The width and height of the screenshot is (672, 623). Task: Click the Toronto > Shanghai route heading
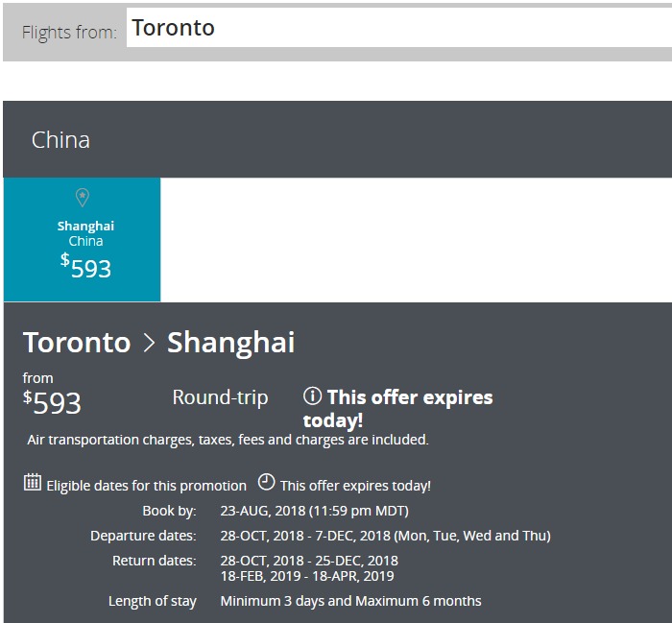point(159,343)
